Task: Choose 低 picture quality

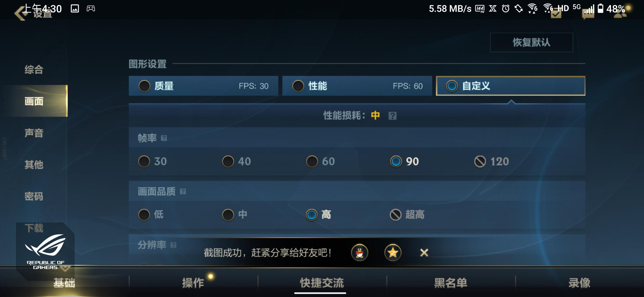Action: coord(151,215)
